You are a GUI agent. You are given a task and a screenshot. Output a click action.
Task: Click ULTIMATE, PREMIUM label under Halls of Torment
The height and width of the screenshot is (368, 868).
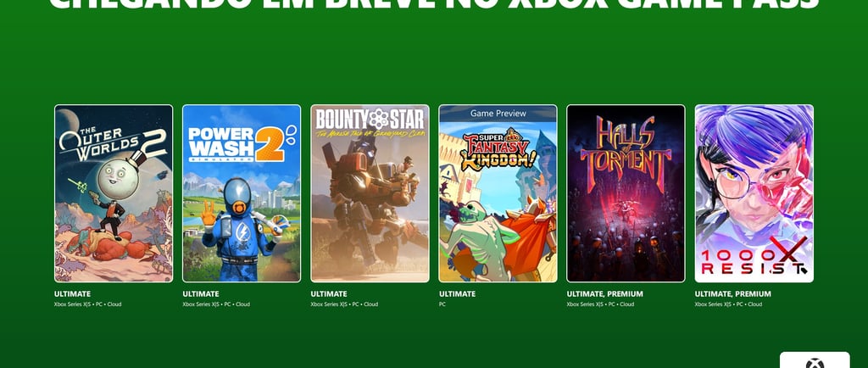(605, 294)
